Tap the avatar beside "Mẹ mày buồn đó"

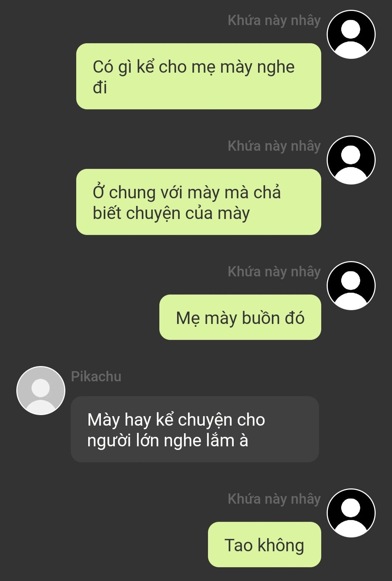pyautogui.click(x=351, y=286)
